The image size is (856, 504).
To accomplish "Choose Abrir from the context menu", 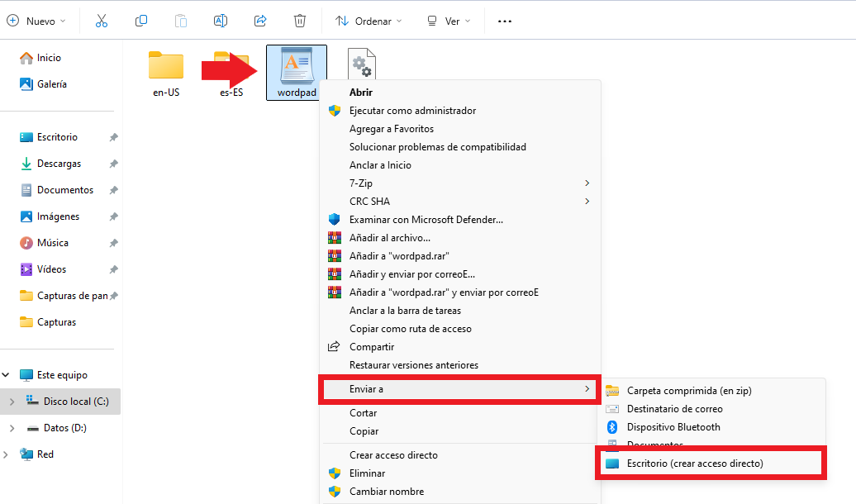I will [x=459, y=93].
